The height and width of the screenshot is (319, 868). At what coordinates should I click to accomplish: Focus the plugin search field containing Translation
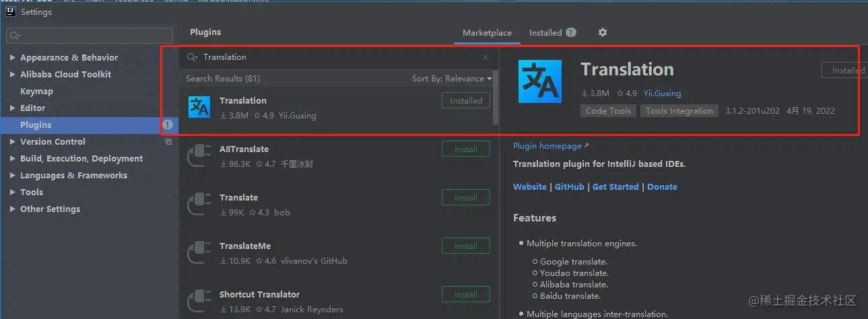(339, 57)
